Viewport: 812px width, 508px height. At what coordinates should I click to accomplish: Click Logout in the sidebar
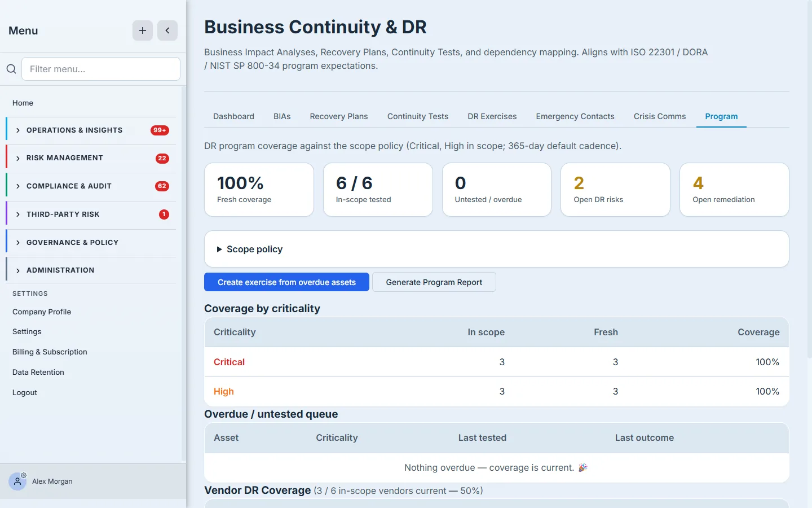tap(25, 392)
